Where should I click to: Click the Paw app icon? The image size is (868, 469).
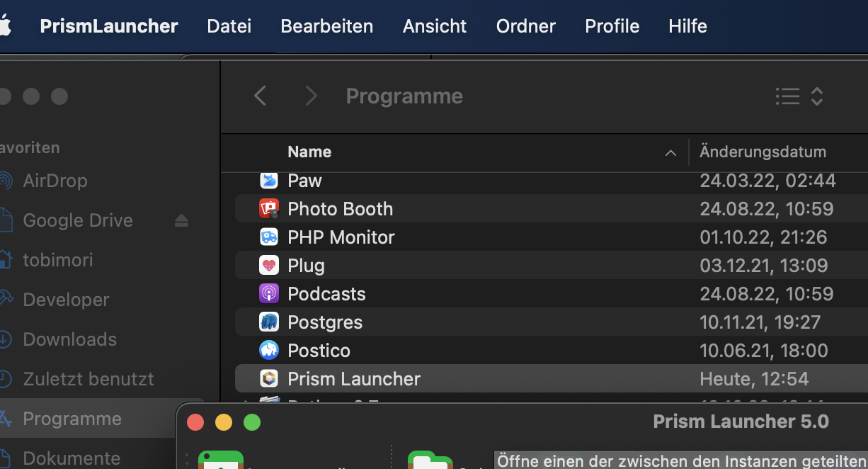point(269,180)
